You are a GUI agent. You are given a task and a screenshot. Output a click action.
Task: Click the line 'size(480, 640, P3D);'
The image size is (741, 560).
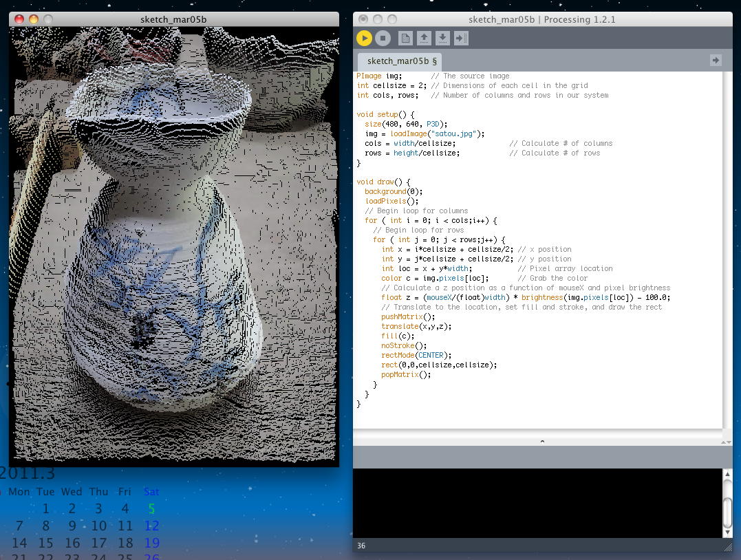pyautogui.click(x=405, y=124)
